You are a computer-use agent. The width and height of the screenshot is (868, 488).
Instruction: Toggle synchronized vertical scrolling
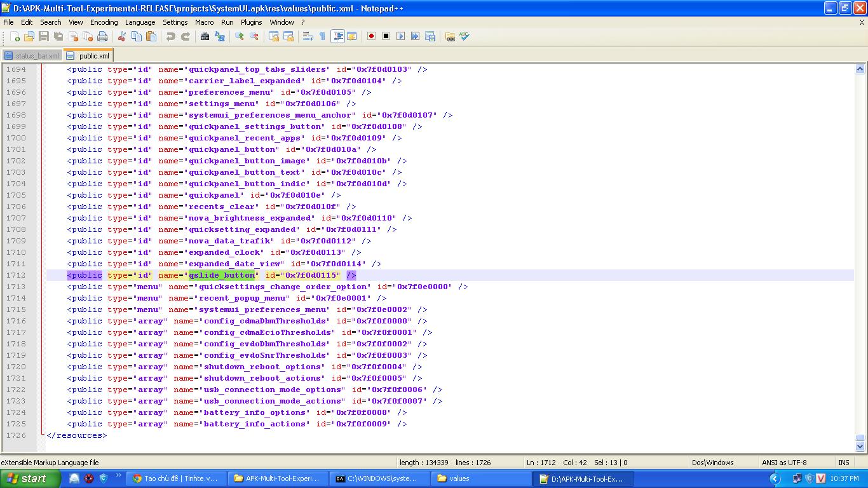tap(274, 37)
